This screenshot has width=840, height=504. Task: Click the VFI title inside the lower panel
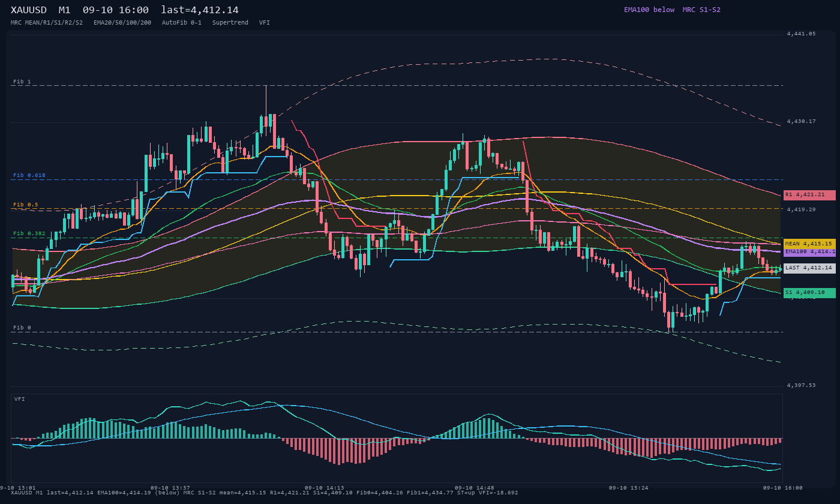[x=20, y=399]
